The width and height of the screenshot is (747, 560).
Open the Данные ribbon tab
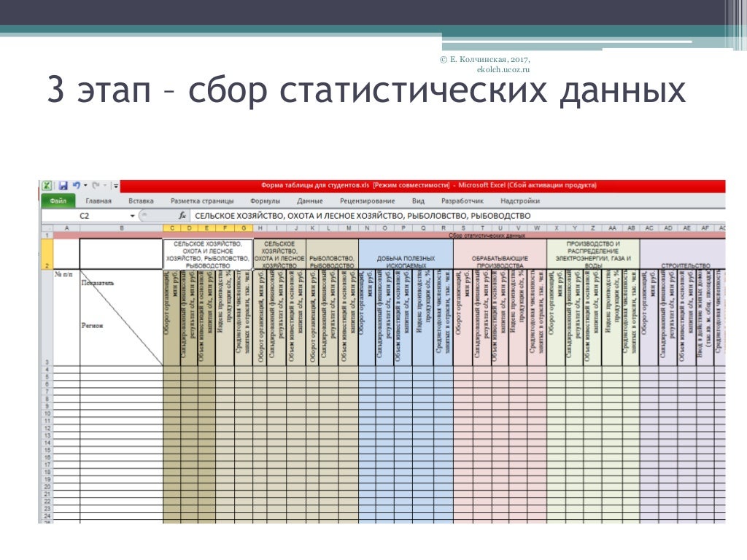pos(309,201)
